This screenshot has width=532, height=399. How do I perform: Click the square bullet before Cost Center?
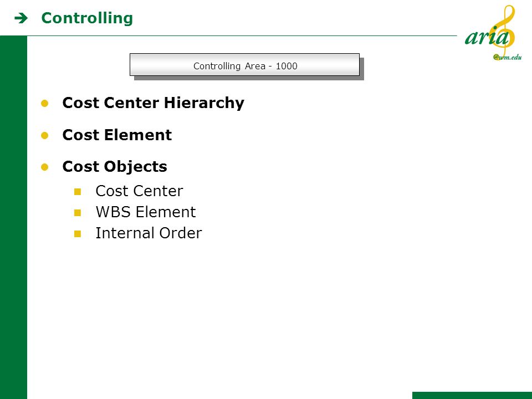click(78, 192)
